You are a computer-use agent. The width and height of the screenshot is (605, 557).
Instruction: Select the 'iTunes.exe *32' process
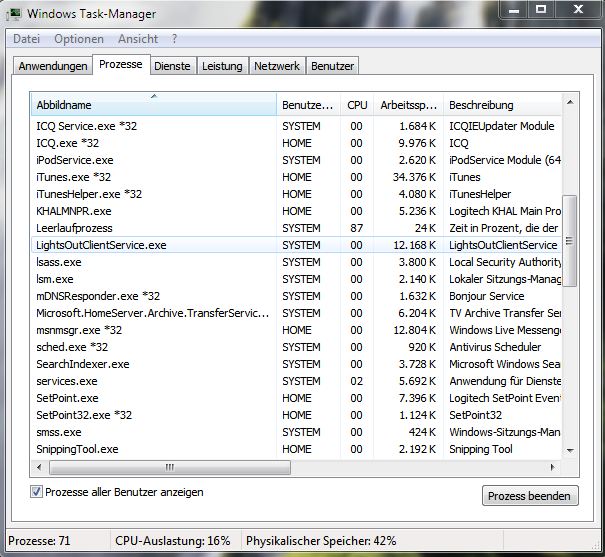tap(296, 177)
